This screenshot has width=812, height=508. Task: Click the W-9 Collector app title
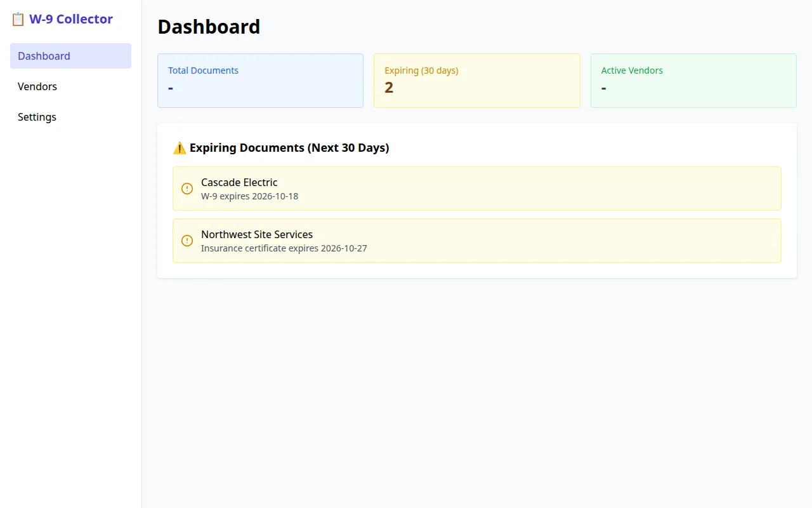tap(71, 19)
